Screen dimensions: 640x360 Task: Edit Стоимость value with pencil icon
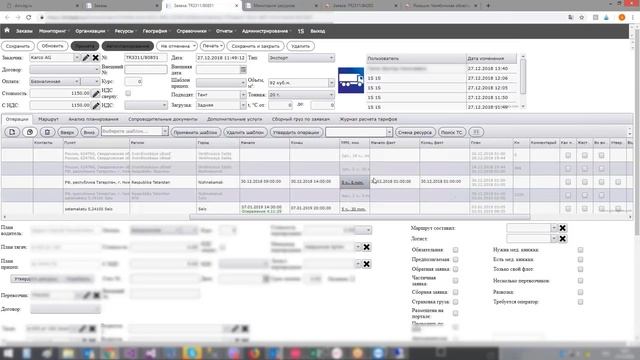pyautogui.click(x=96, y=94)
